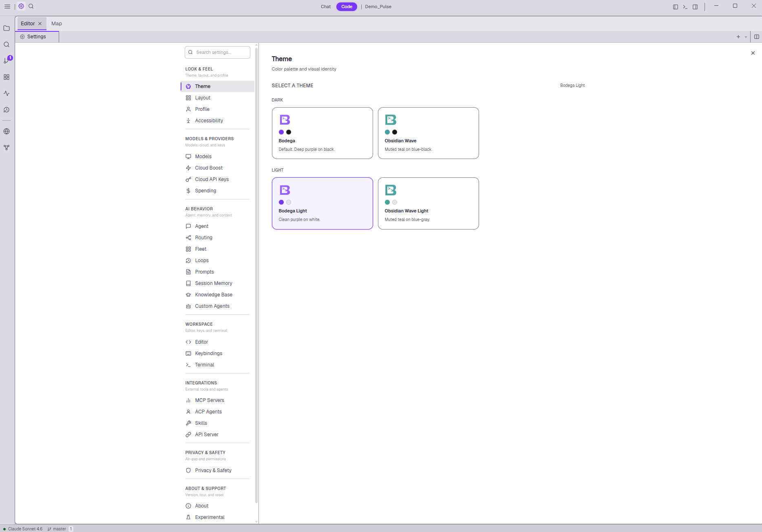The image size is (762, 532).
Task: Open About settings
Action: 217,506
